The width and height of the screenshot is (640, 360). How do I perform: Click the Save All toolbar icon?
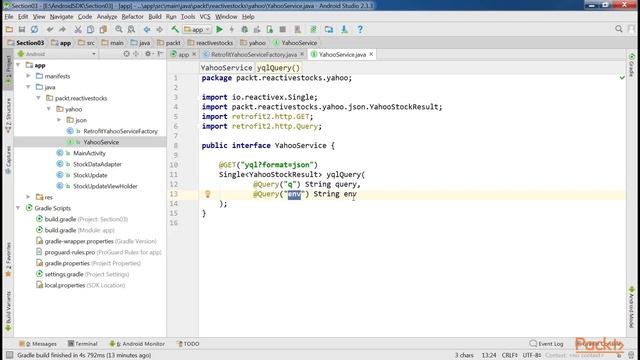(x=22, y=29)
